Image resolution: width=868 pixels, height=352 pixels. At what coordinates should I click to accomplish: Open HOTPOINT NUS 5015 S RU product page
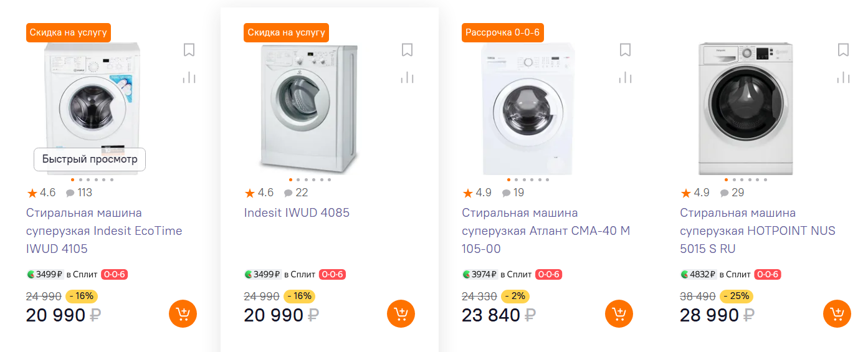[x=757, y=231]
